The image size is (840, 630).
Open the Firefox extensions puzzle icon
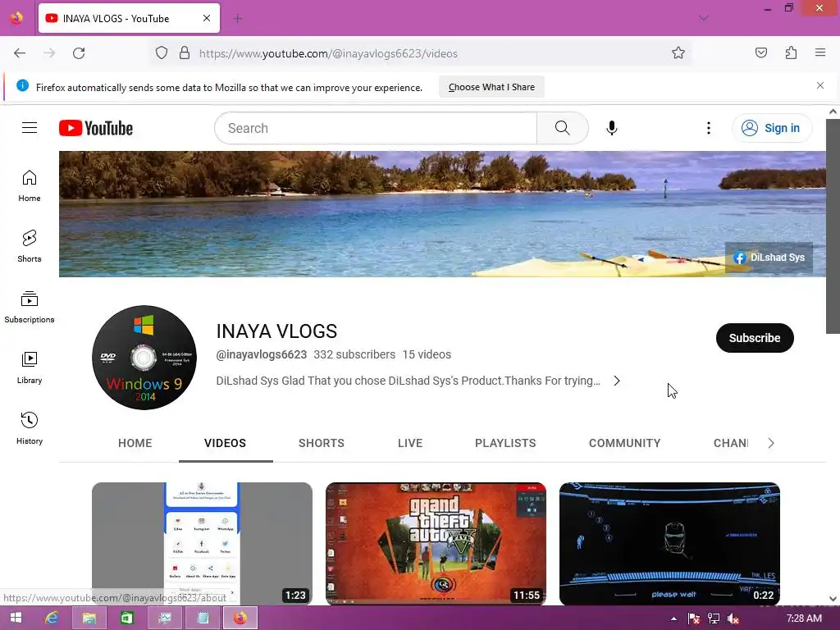coord(791,53)
